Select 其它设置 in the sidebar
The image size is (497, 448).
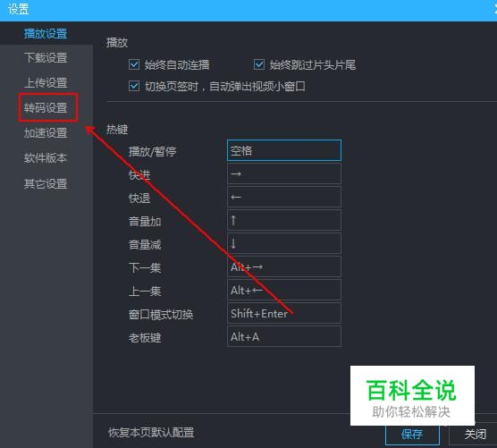pyautogui.click(x=46, y=184)
